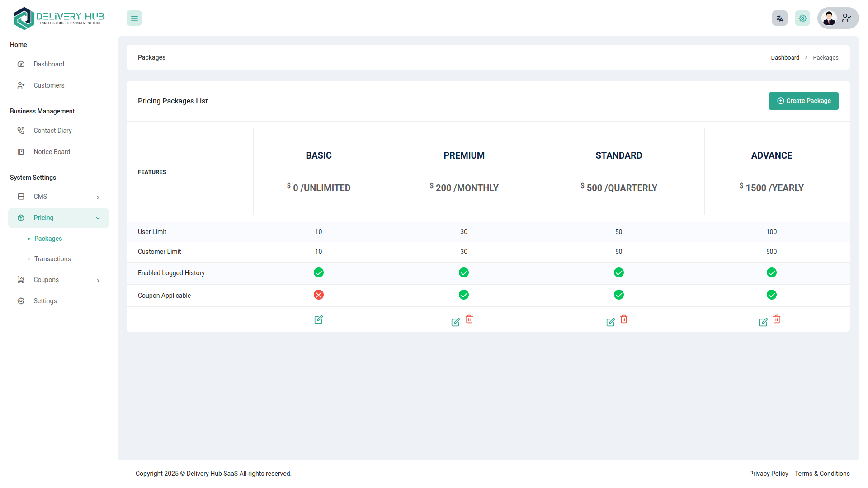Click the red cross for BASIC Coupon Applicable

[x=318, y=295]
